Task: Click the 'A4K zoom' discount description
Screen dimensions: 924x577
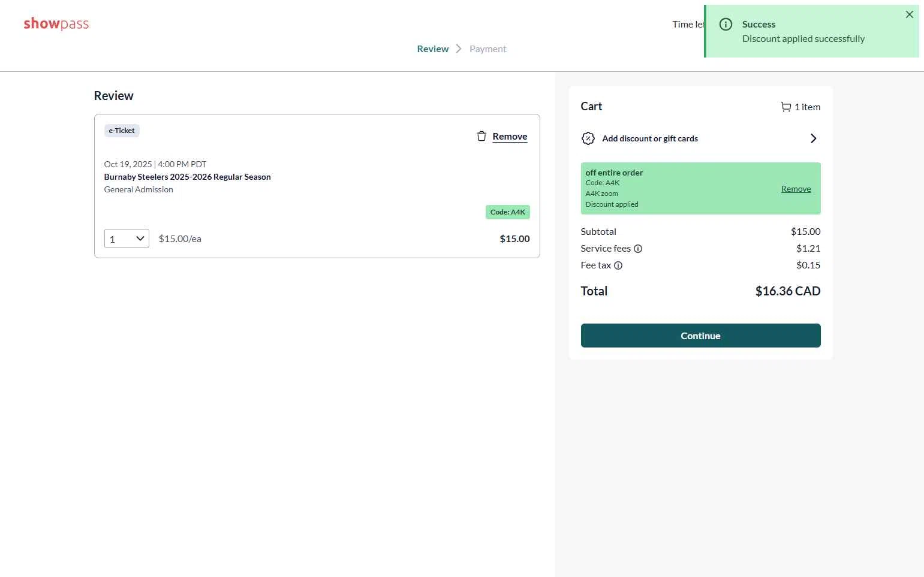Action: coord(601,194)
